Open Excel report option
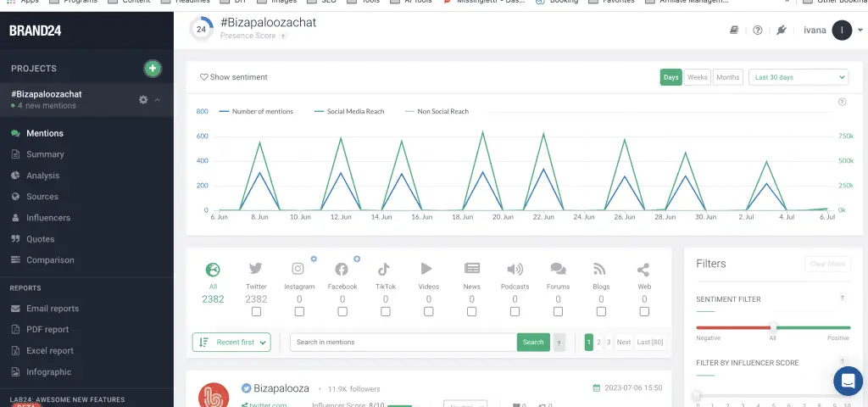 pos(50,350)
